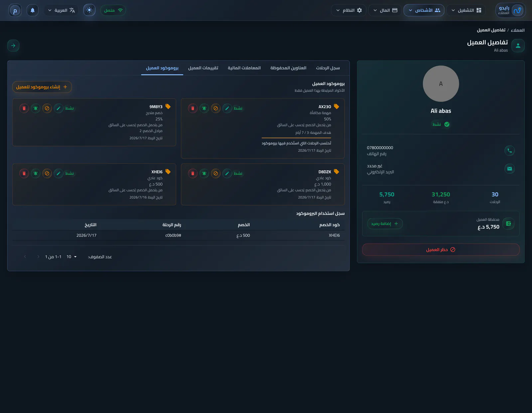Click the 31,250 spent amount

[x=441, y=194]
